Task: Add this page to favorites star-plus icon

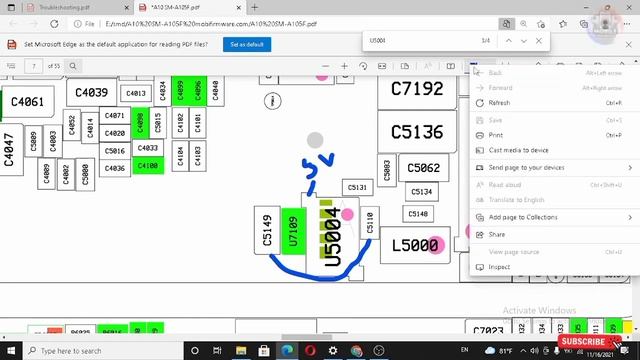Action: click(541, 24)
